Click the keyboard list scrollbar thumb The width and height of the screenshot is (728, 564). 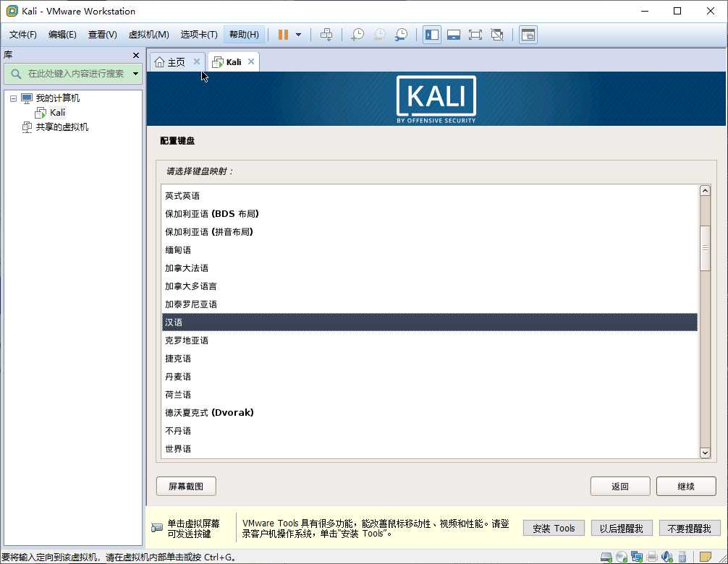[x=705, y=248]
